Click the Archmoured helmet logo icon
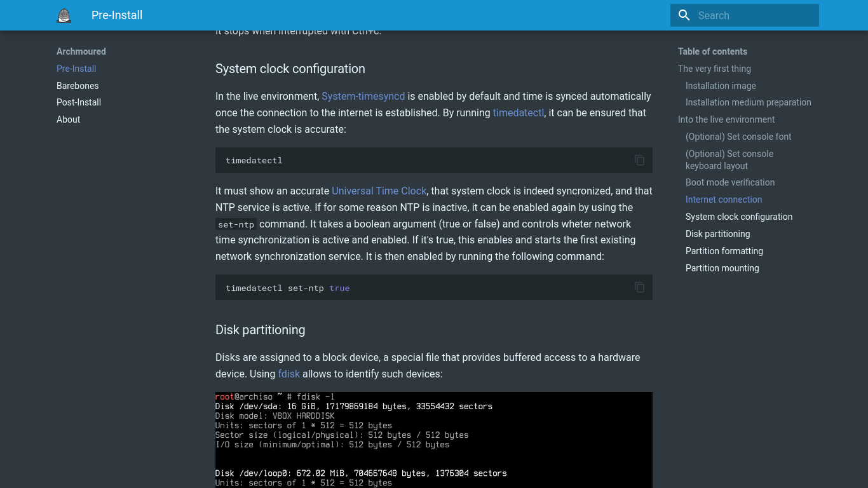Image resolution: width=868 pixels, height=488 pixels. [64, 15]
